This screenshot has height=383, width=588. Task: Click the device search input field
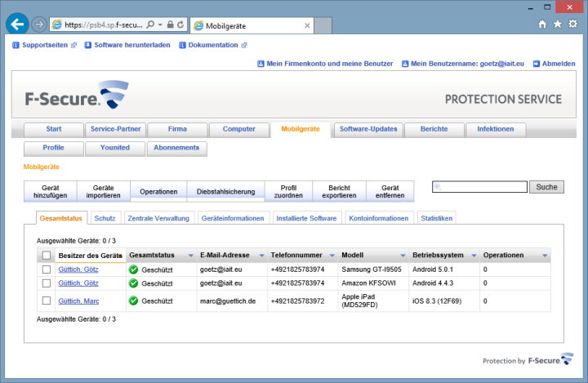[479, 187]
